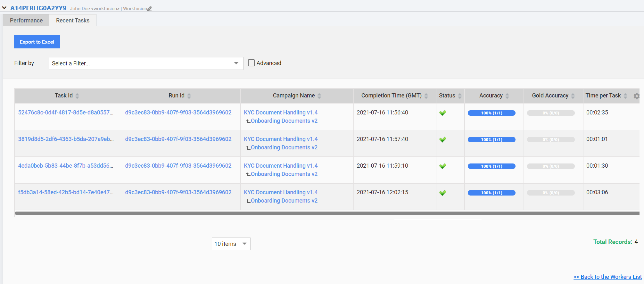Sort by Task Id column arrows
644x284 pixels.
coord(77,96)
